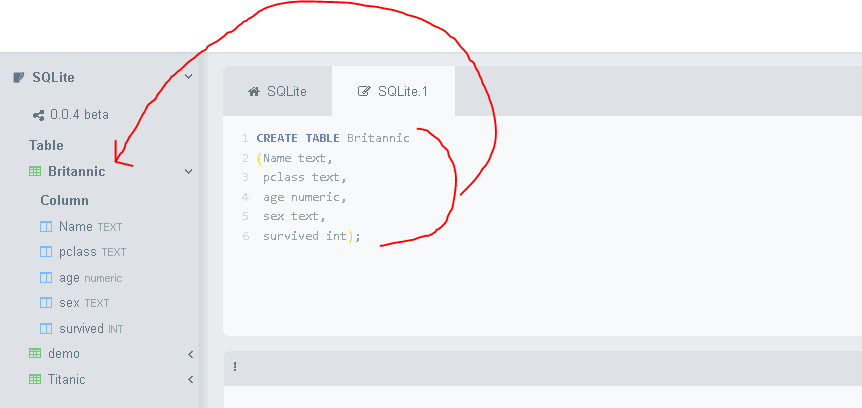
Task: Click the column icon next to survived
Action: [x=46, y=329]
